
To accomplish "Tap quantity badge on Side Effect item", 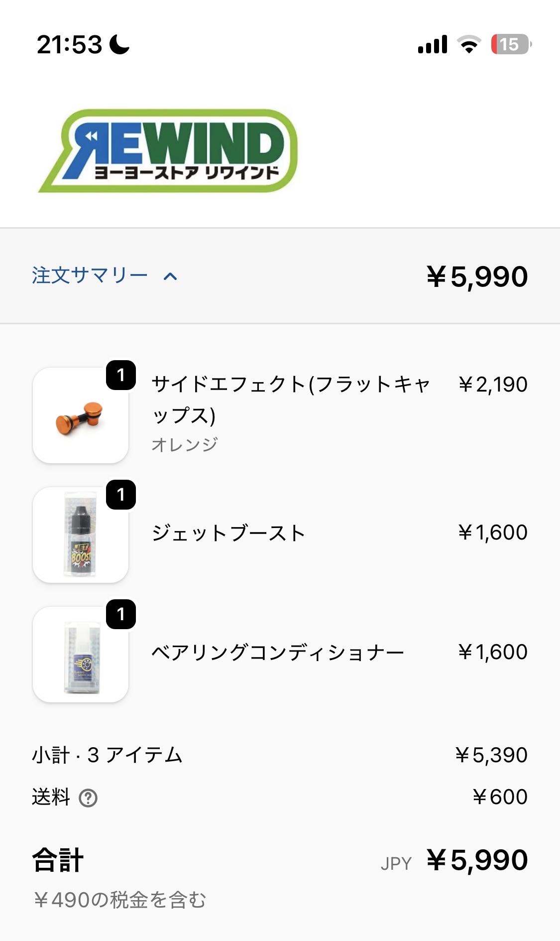I will [121, 375].
